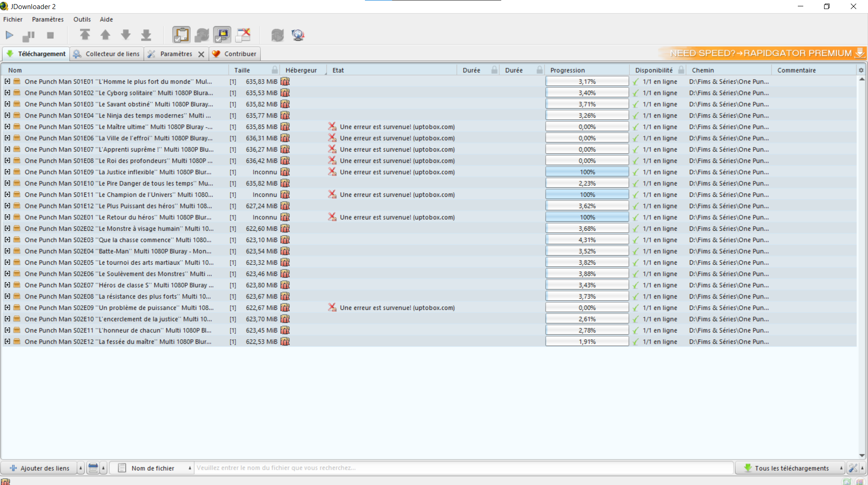Expand One Punch Man S01E09 package
The height and width of the screenshot is (485, 868).
(x=7, y=172)
